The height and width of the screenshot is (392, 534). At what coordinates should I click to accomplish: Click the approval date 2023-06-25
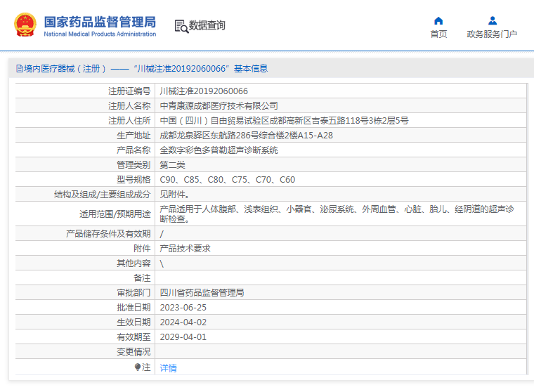[x=183, y=308]
